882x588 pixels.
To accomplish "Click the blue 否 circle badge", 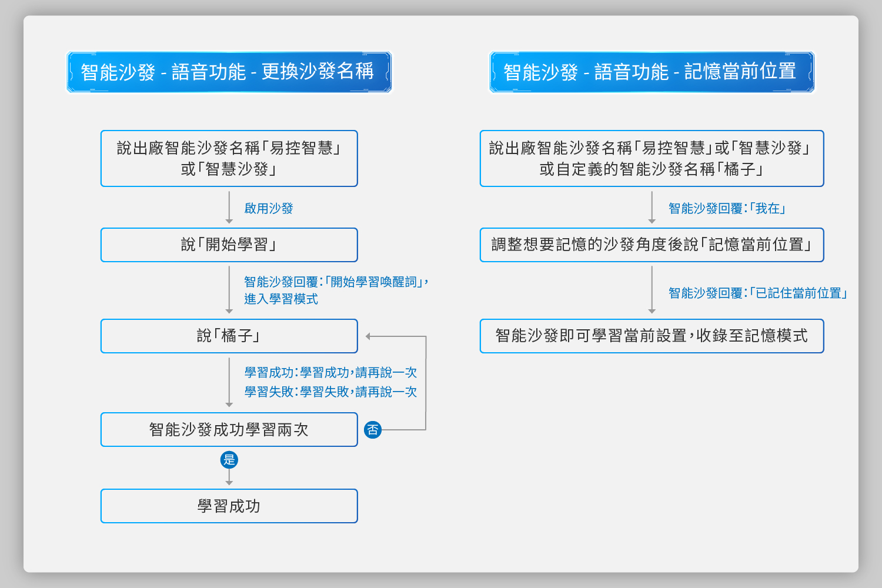I will click(373, 430).
